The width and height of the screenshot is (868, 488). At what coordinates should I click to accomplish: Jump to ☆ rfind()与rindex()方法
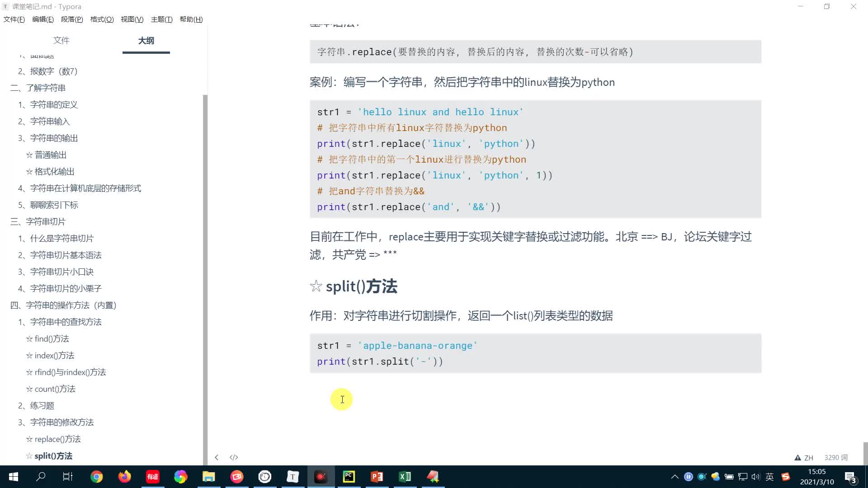(66, 372)
